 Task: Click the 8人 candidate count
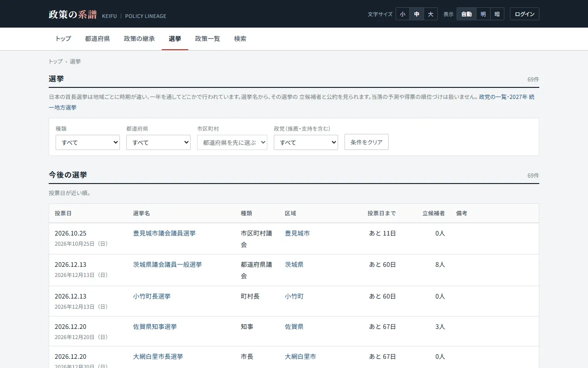pyautogui.click(x=440, y=264)
